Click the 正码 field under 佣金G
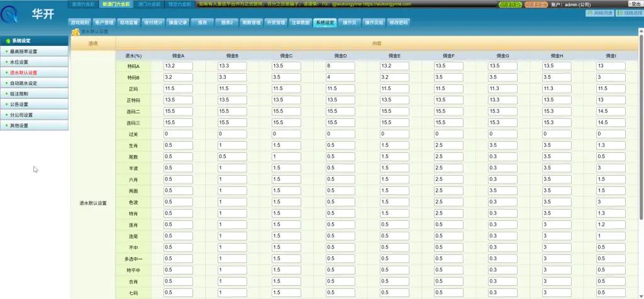This screenshot has height=299, width=644. (x=502, y=88)
